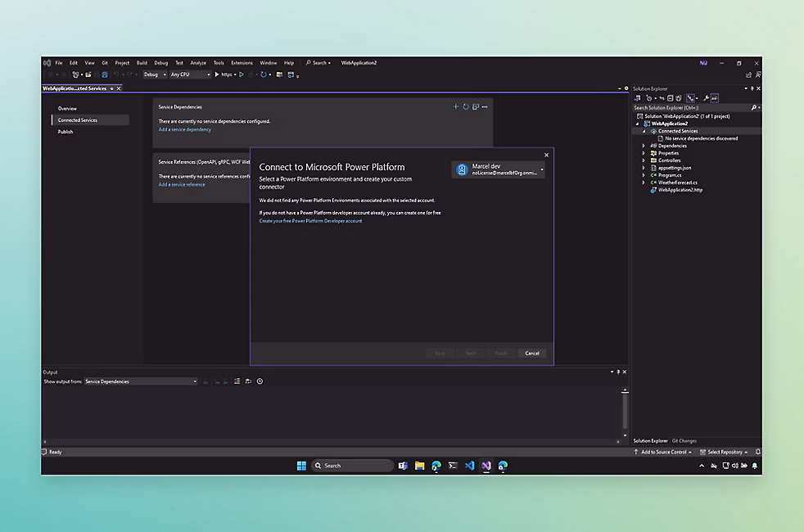The image size is (804, 532).
Task: Switch to the Git Changes tab
Action: (x=684, y=440)
